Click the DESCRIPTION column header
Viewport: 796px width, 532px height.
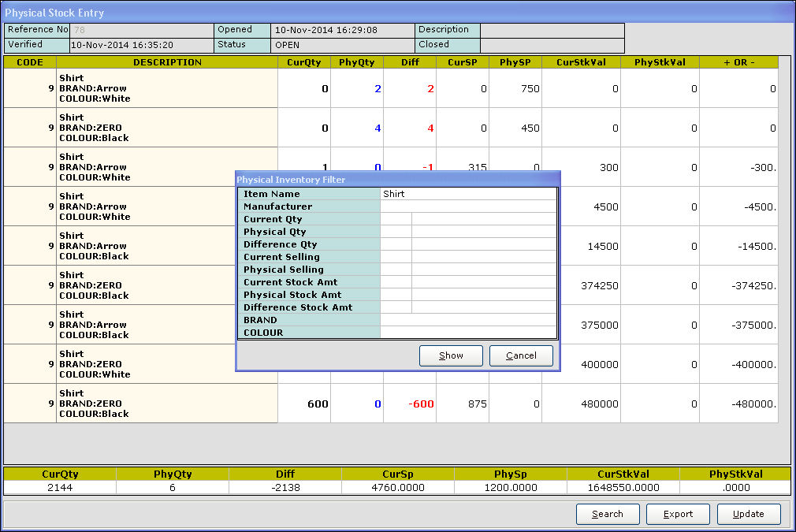tap(167, 62)
